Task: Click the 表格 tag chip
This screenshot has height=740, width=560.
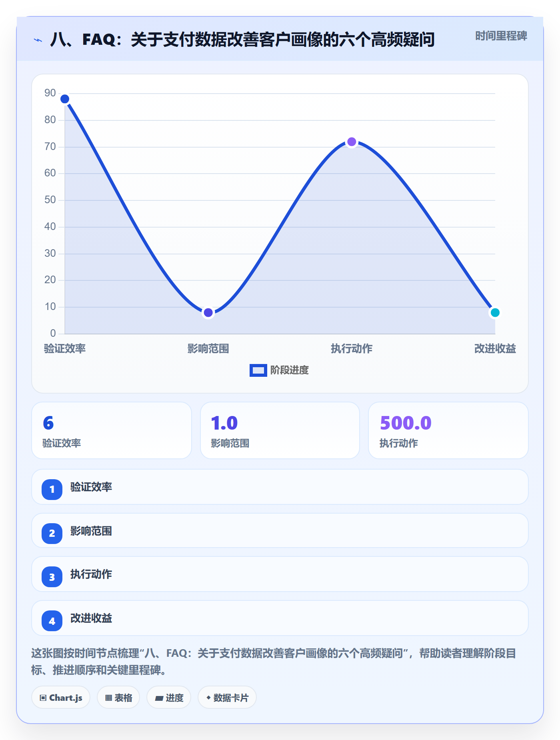Action: (x=118, y=698)
